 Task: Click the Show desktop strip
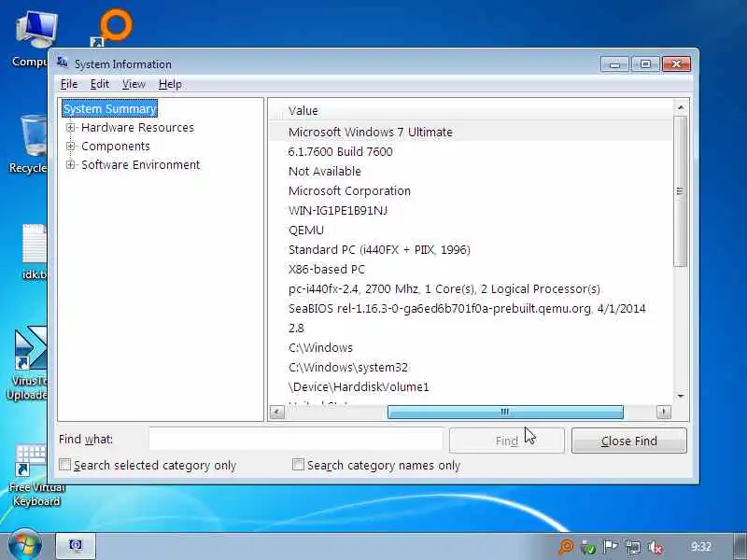(x=740, y=546)
